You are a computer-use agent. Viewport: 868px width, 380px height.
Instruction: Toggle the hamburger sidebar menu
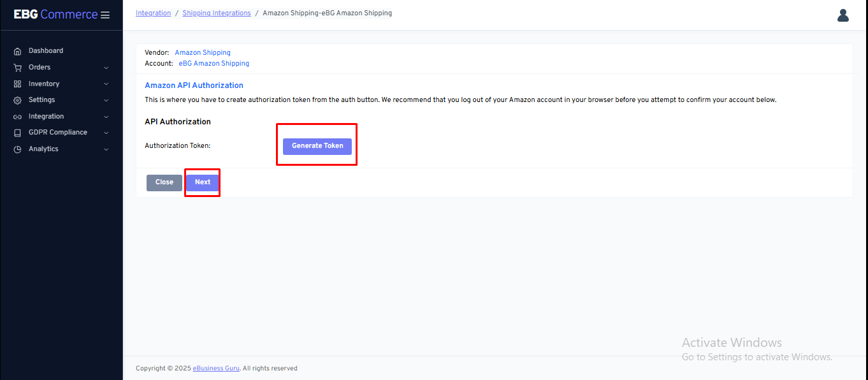pyautogui.click(x=105, y=15)
